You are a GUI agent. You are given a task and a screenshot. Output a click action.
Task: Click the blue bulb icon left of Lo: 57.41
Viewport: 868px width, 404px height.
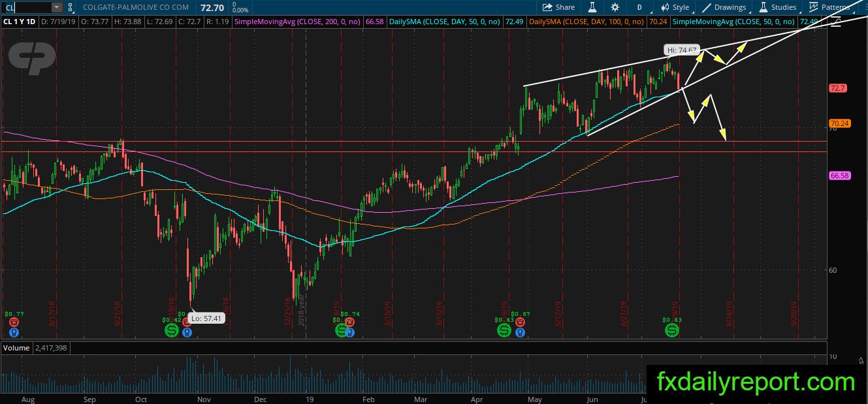tap(187, 332)
